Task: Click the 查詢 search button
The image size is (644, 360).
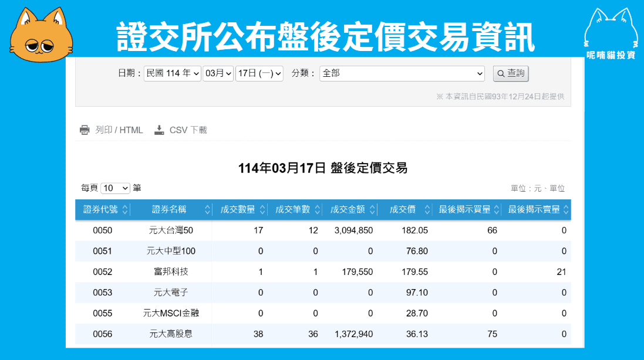Action: [x=511, y=73]
